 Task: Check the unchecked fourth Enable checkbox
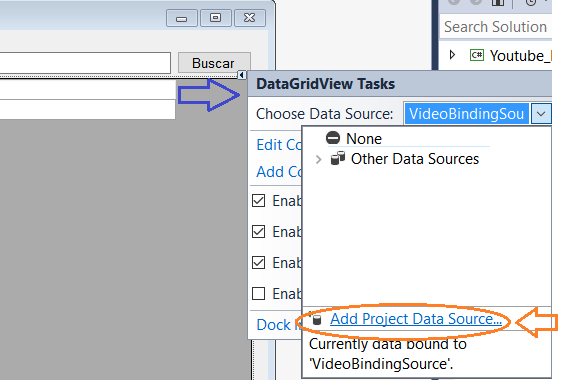(x=258, y=294)
